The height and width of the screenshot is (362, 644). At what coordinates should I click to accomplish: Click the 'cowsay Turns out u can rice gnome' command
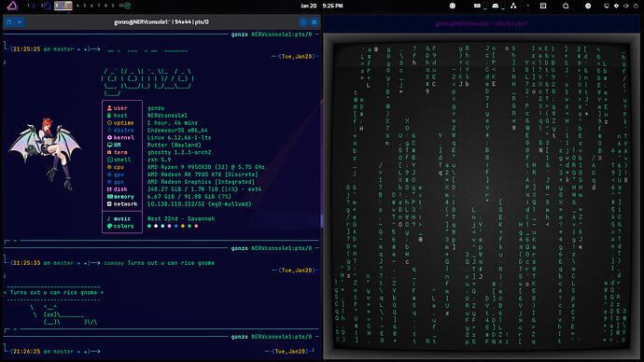pos(160,263)
